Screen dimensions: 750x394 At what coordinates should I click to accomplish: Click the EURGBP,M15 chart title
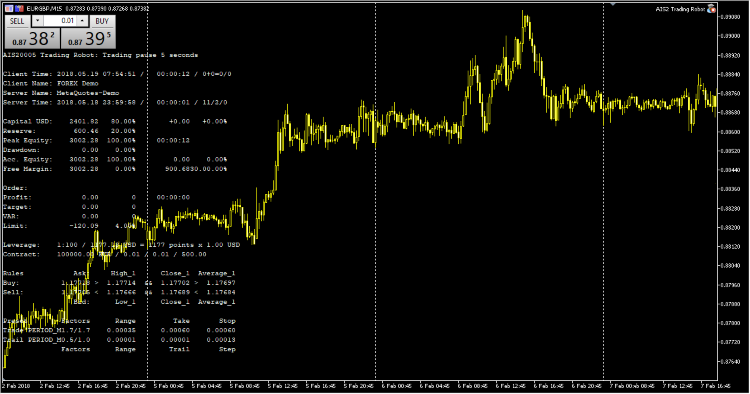coord(43,9)
